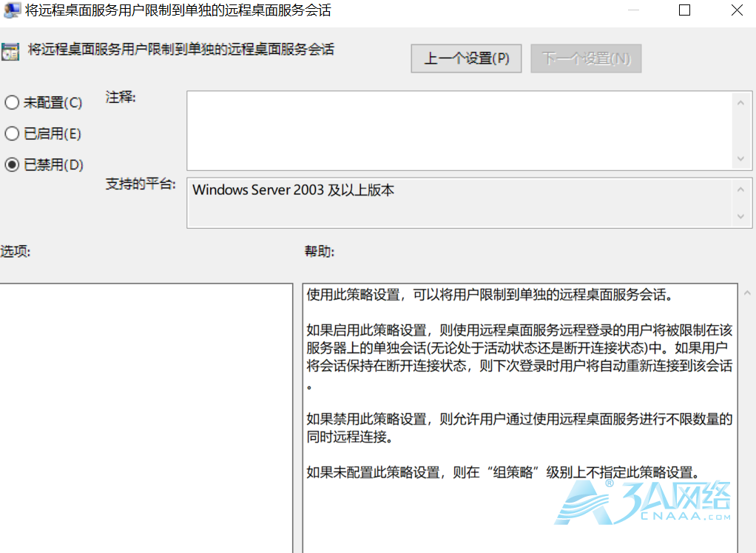
Task: Select the 未配置(C) radio button
Action: coord(12,103)
